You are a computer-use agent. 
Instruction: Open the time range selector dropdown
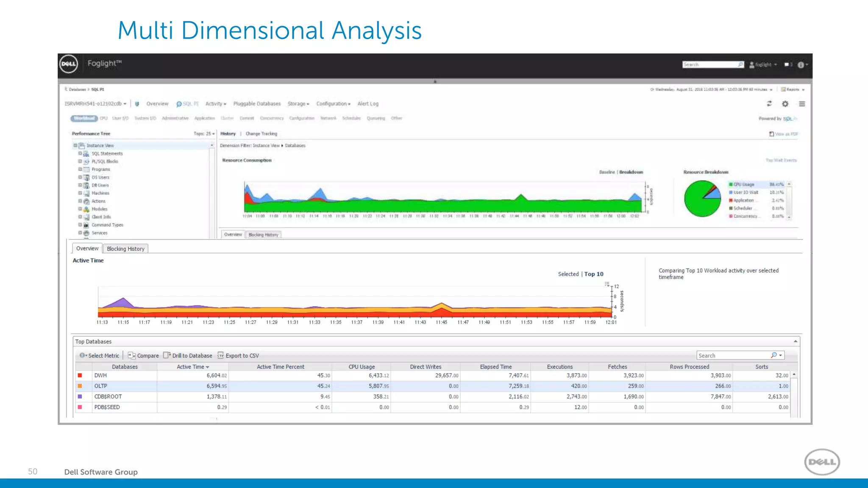point(712,89)
